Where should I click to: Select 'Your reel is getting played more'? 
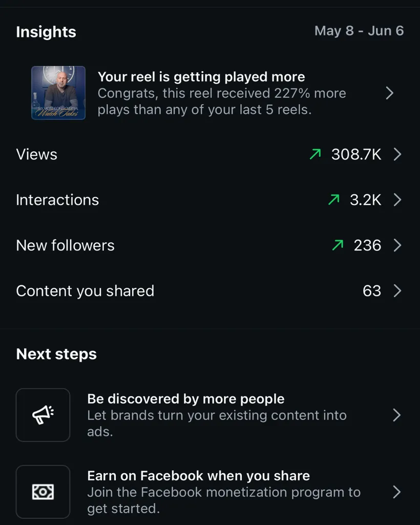click(201, 77)
